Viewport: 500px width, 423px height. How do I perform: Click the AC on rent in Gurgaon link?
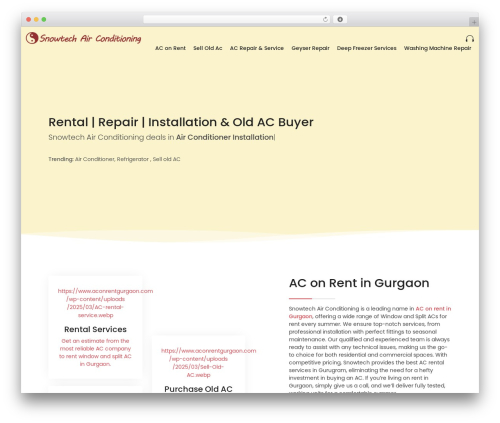click(x=370, y=312)
